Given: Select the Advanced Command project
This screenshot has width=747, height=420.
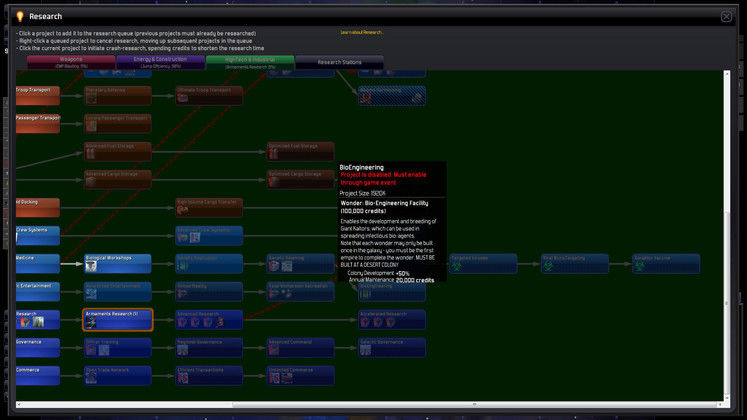Looking at the screenshot, I should coord(301,348).
